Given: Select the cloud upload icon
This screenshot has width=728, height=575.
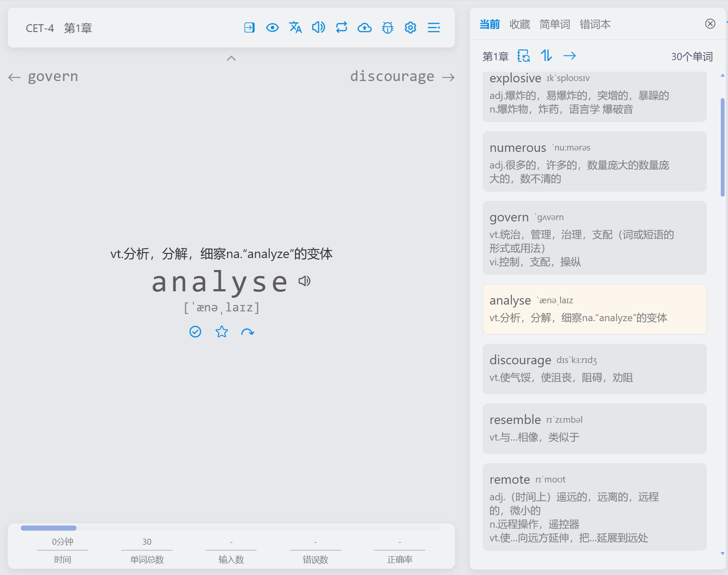Looking at the screenshot, I should [x=365, y=28].
